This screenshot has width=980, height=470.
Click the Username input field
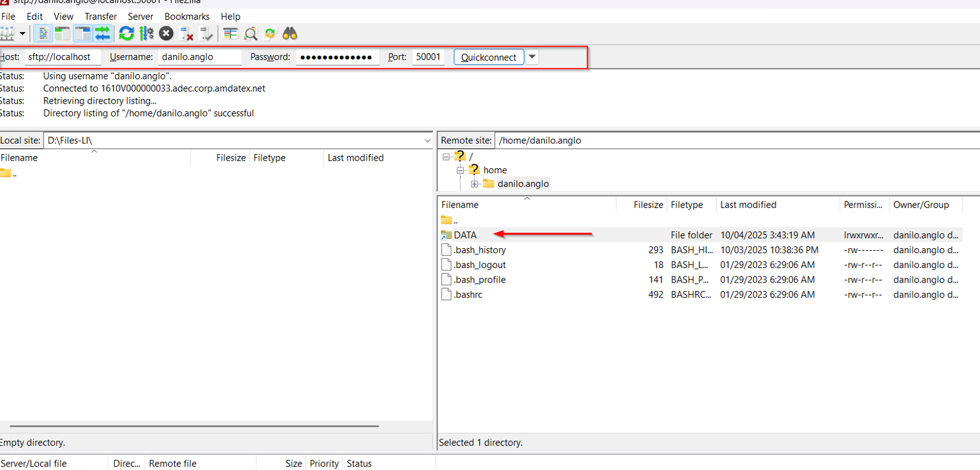point(200,57)
